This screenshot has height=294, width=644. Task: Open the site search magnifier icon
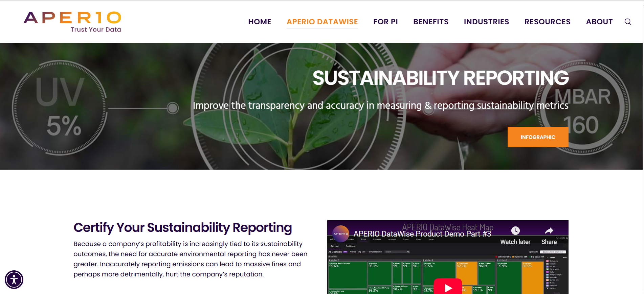pyautogui.click(x=628, y=22)
